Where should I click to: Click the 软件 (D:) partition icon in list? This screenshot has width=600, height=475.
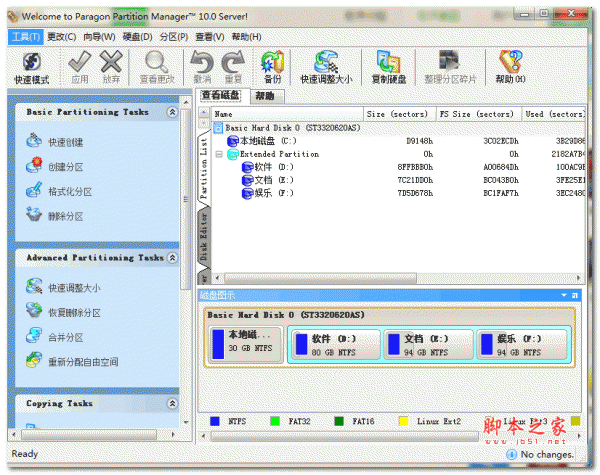248,167
